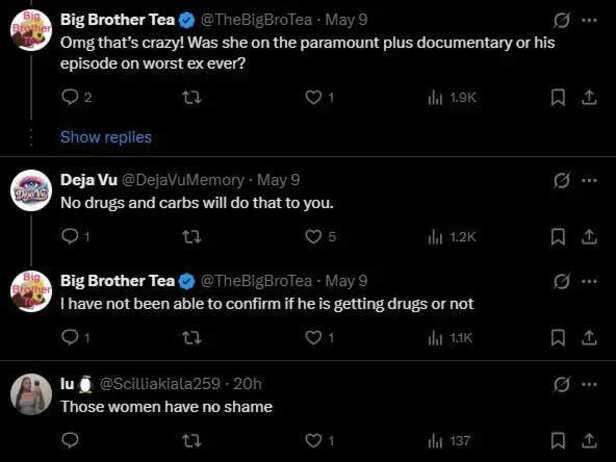Retweet lu's 'no shame' tweet
Image resolution: width=616 pixels, height=462 pixels.
192,440
